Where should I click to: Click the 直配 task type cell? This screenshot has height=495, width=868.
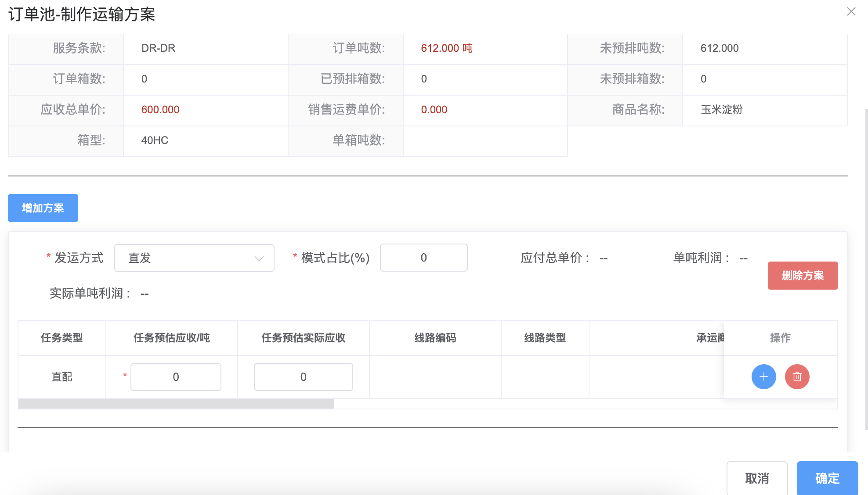pyautogui.click(x=62, y=377)
